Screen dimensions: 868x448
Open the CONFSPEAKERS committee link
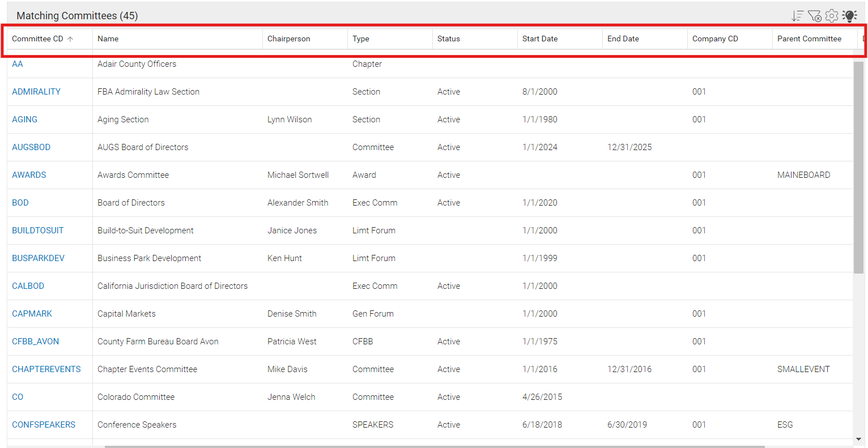coord(44,425)
